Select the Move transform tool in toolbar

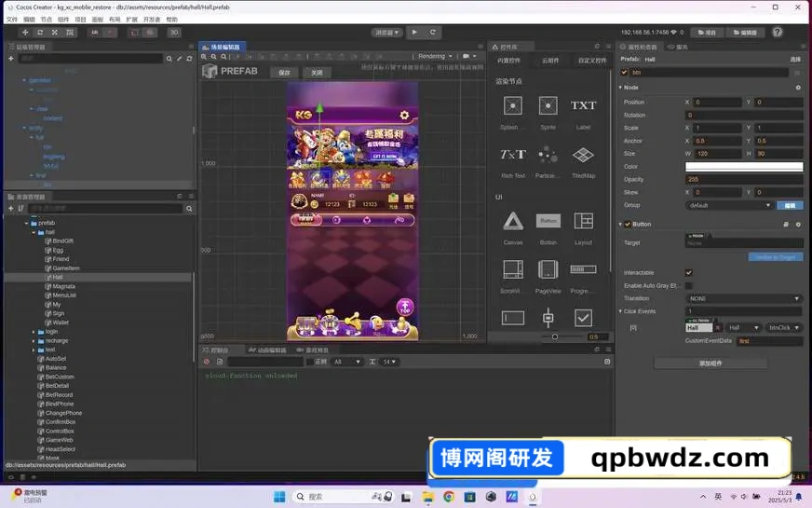pos(25,32)
